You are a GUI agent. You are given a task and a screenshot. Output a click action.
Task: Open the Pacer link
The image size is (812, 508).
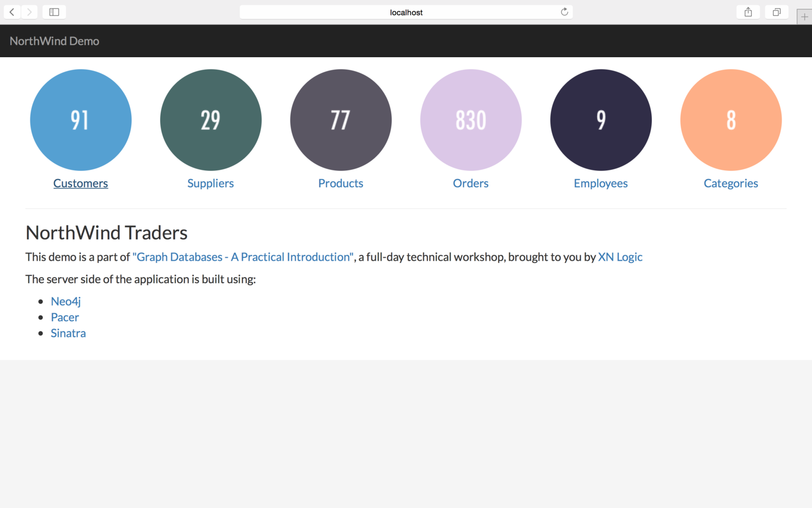click(x=65, y=317)
